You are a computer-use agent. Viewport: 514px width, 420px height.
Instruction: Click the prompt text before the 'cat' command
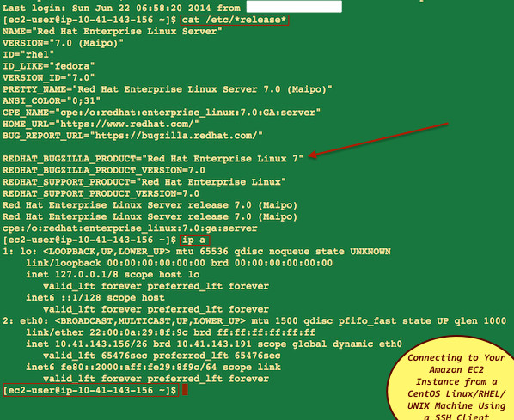pos(89,20)
